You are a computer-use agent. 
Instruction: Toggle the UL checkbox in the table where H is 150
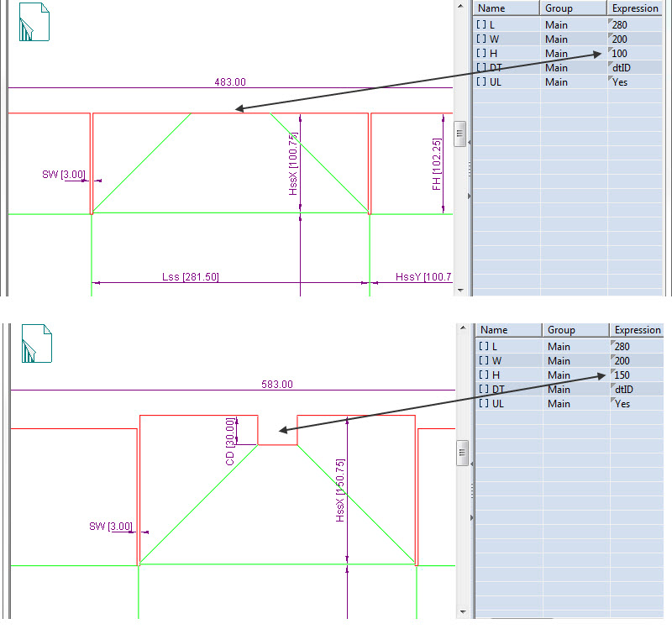484,403
